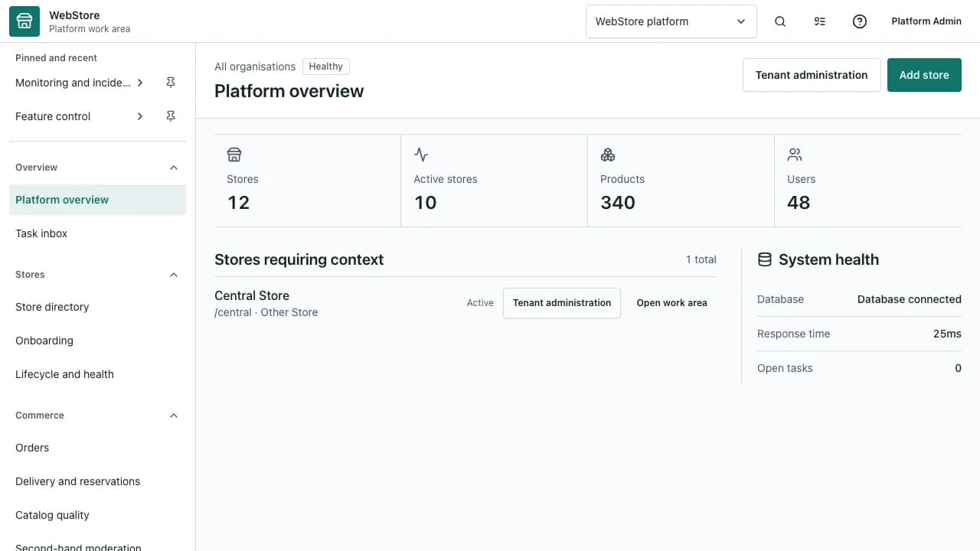Unpin Monitoring and incidents pin icon
The width and height of the screenshot is (980, 551).
click(x=171, y=83)
